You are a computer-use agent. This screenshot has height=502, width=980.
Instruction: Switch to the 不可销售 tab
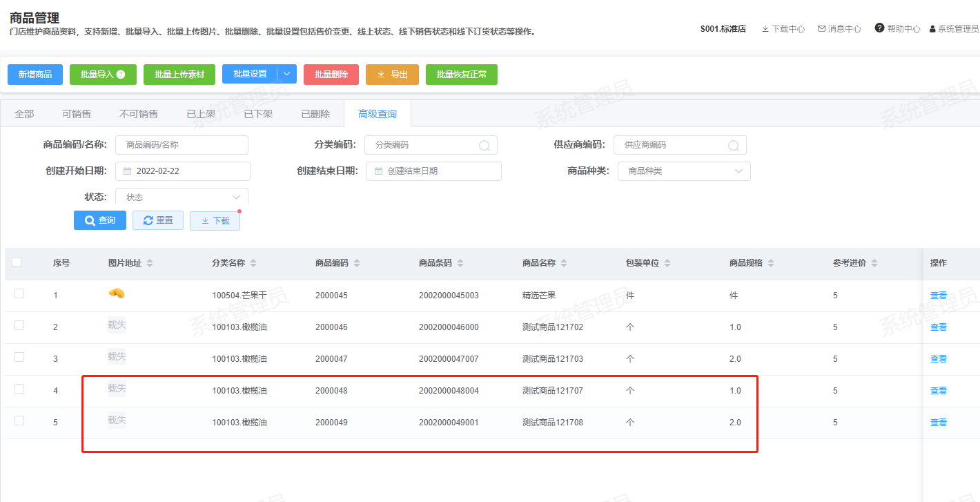(x=139, y=114)
